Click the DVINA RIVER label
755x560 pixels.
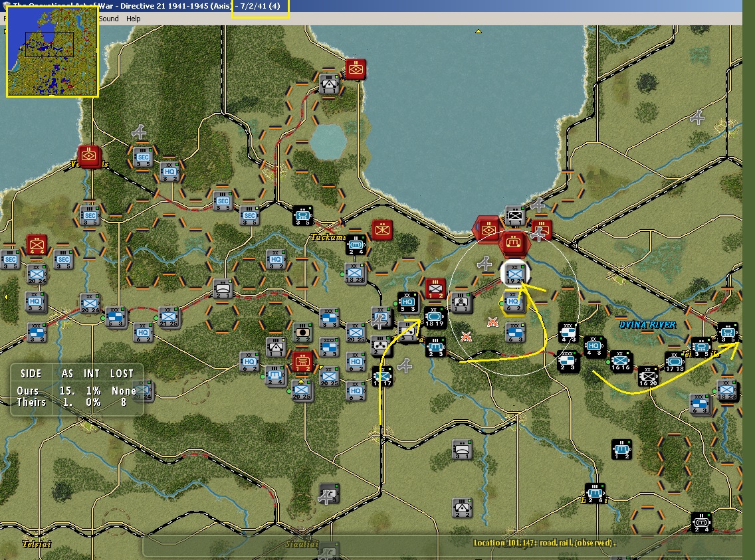pos(647,325)
